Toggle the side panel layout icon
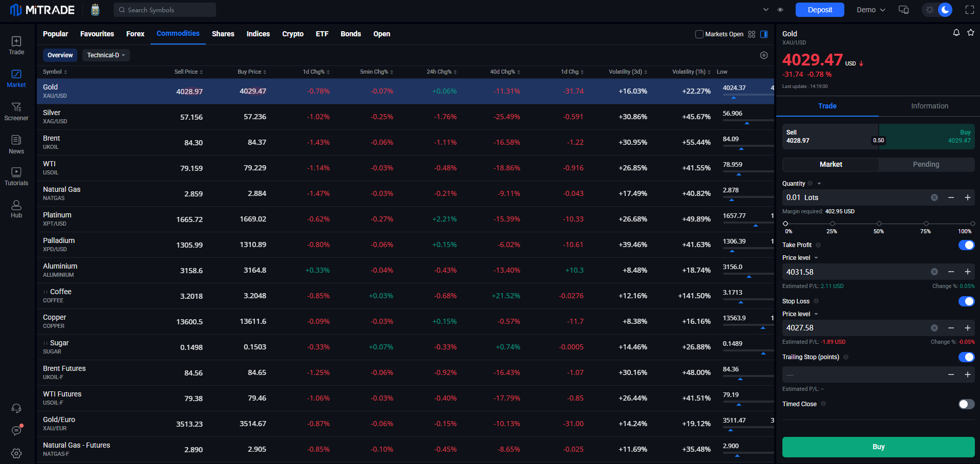This screenshot has height=464, width=980. 764,34
